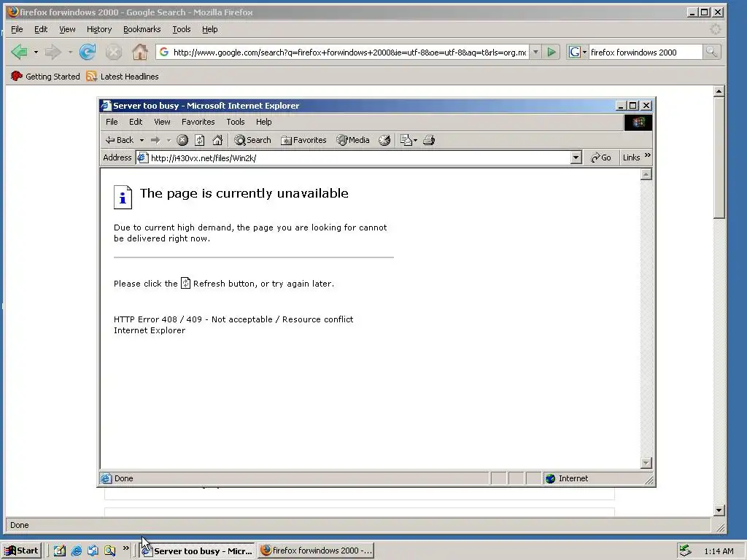Open Internet Explorer Favorites menu
The image size is (747, 560).
coord(198,122)
